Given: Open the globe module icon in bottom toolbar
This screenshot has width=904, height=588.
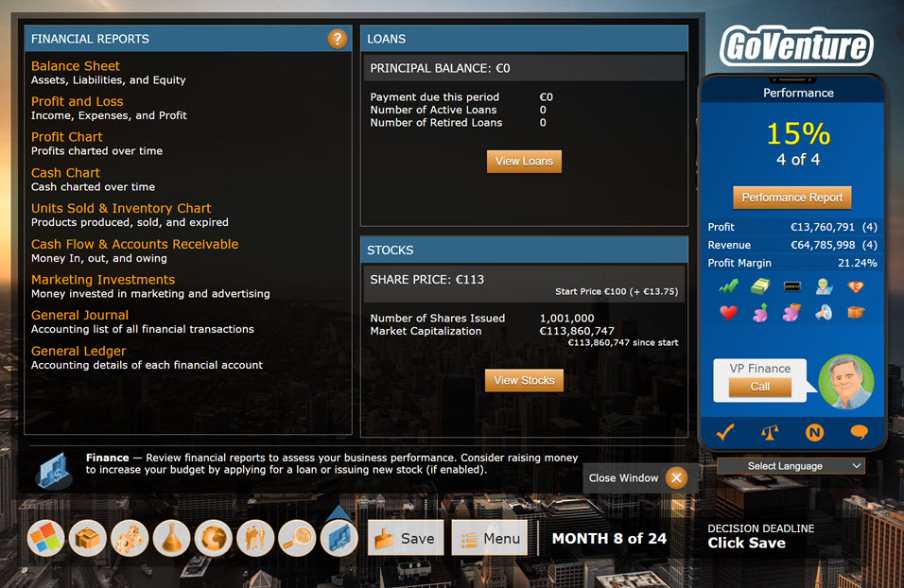Looking at the screenshot, I should click(x=214, y=539).
